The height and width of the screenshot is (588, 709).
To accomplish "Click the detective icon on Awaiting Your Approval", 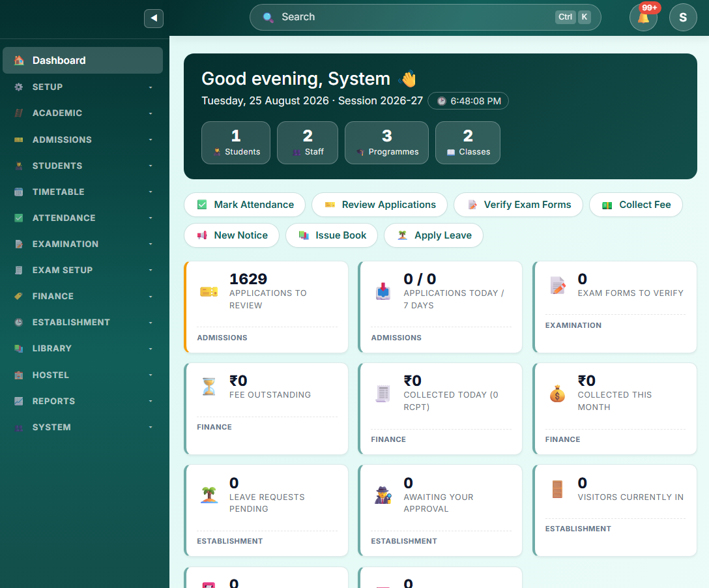I will pyautogui.click(x=383, y=495).
